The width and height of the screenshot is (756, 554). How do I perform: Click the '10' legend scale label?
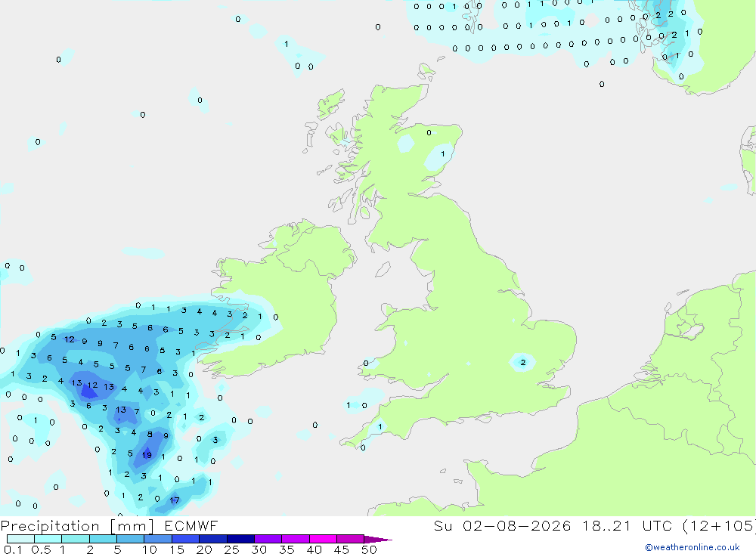pos(150,549)
